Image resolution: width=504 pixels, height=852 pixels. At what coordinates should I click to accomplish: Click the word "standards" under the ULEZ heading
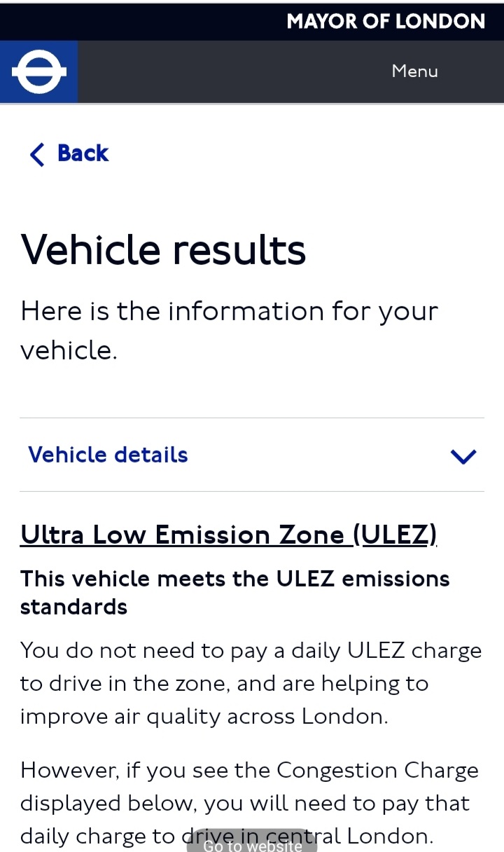pos(73,607)
